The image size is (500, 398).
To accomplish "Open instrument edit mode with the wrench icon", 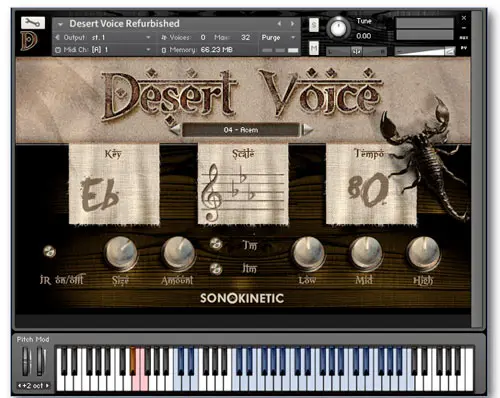I will click(x=33, y=23).
